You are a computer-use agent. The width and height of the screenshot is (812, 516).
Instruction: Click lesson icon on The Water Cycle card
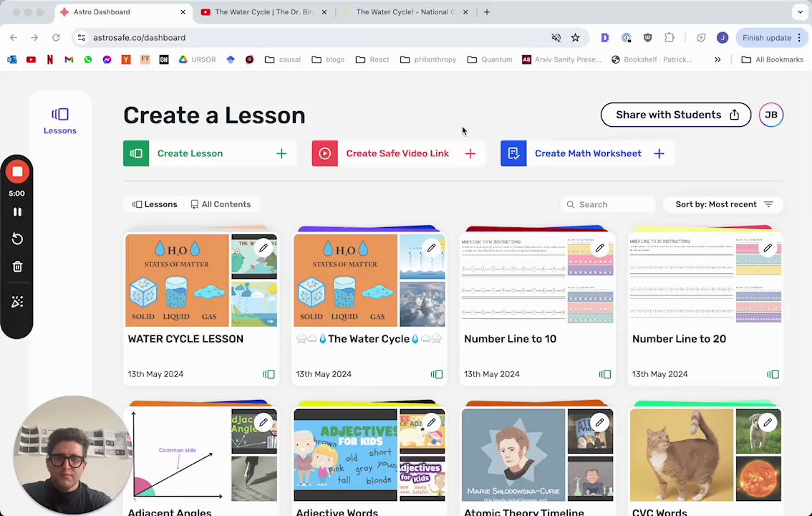437,374
